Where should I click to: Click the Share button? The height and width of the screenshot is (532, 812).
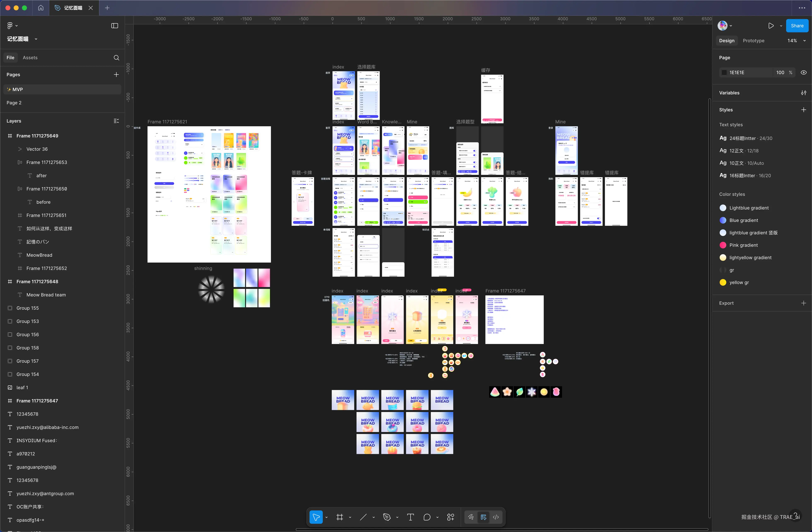797,26
